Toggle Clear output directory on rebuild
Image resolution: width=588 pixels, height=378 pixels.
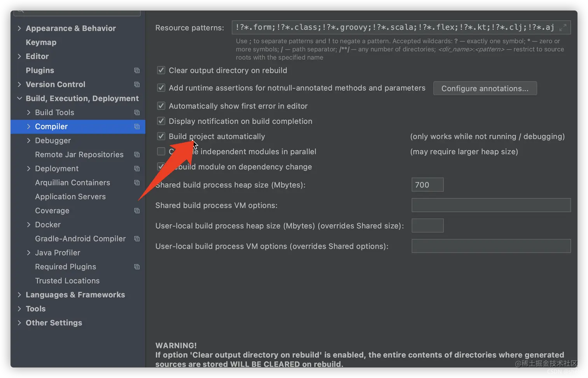[x=161, y=70]
